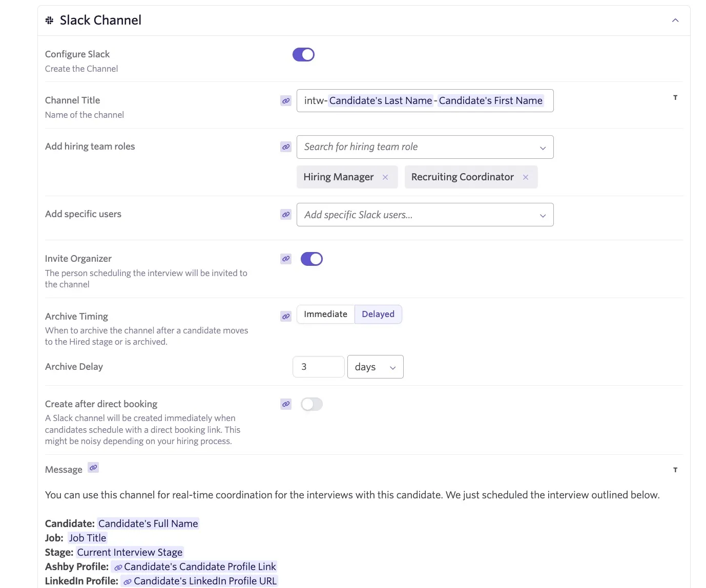Click the Slack logo icon beside Slack Channel
The height and width of the screenshot is (588, 706).
[x=49, y=20]
